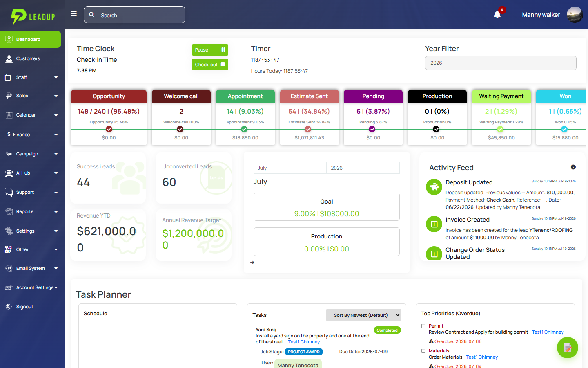
Task: Select Signout in the sidebar
Action: point(31,307)
